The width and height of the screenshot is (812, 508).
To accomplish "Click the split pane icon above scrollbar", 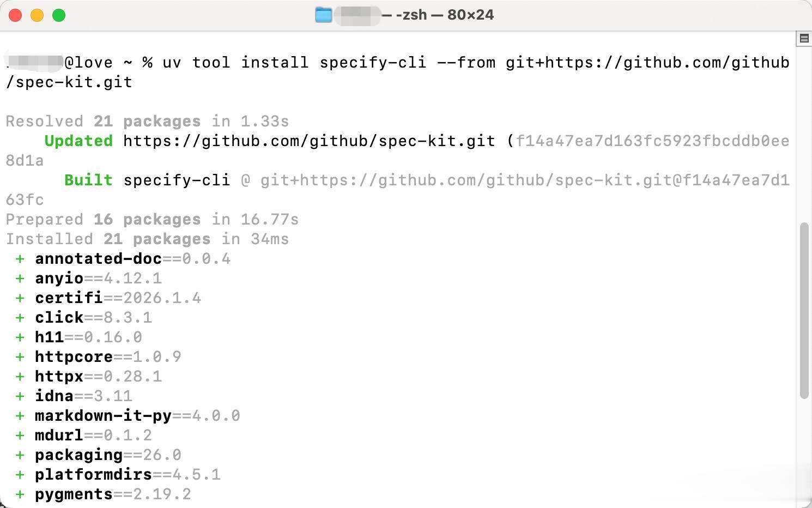I will (x=804, y=38).
